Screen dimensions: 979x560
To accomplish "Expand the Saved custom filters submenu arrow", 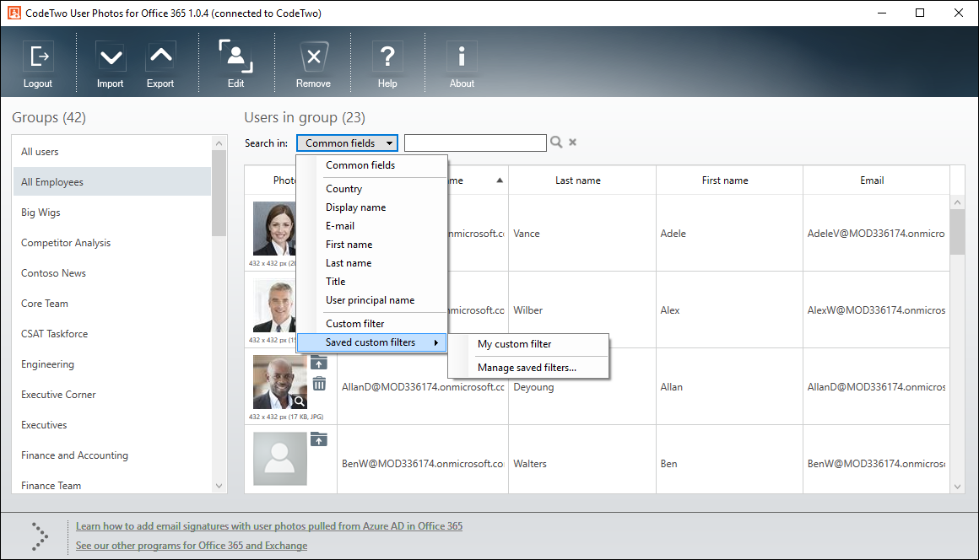I will 435,342.
